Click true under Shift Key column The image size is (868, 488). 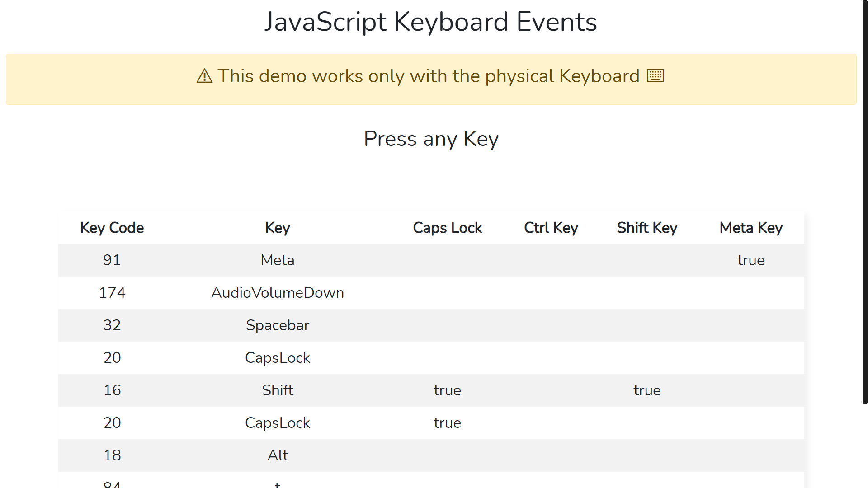646,390
